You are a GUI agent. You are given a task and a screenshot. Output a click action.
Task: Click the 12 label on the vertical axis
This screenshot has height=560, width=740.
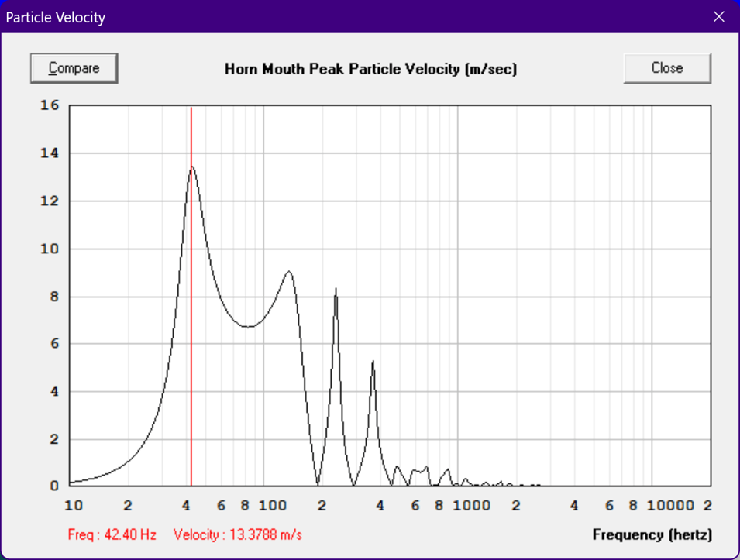(50, 201)
